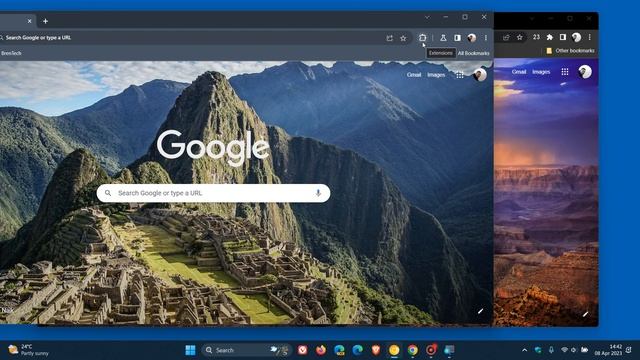Open the weather widget showing 24°C
Image resolution: width=640 pixels, height=360 pixels.
(x=29, y=350)
